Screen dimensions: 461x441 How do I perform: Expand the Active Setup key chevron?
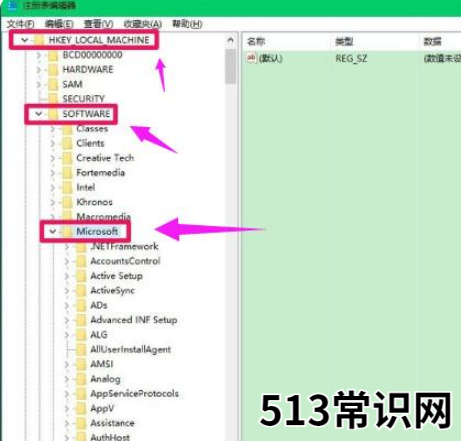[x=66, y=276]
